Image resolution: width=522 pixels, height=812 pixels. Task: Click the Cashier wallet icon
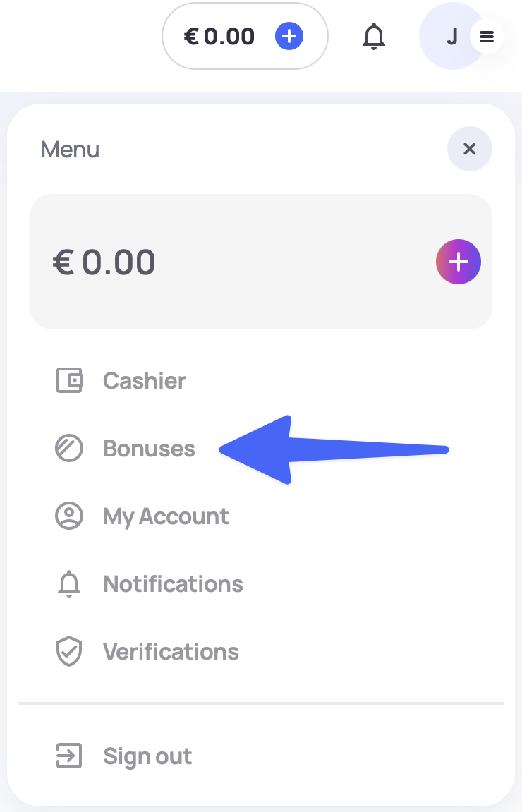tap(69, 381)
